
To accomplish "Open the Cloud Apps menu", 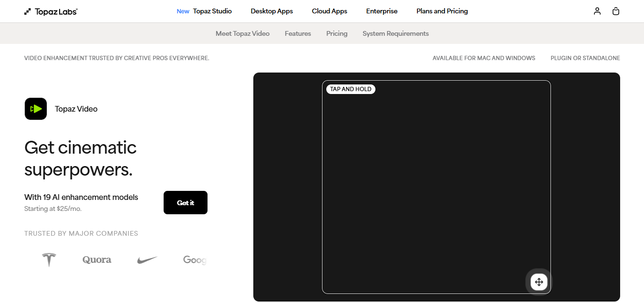I will (330, 11).
